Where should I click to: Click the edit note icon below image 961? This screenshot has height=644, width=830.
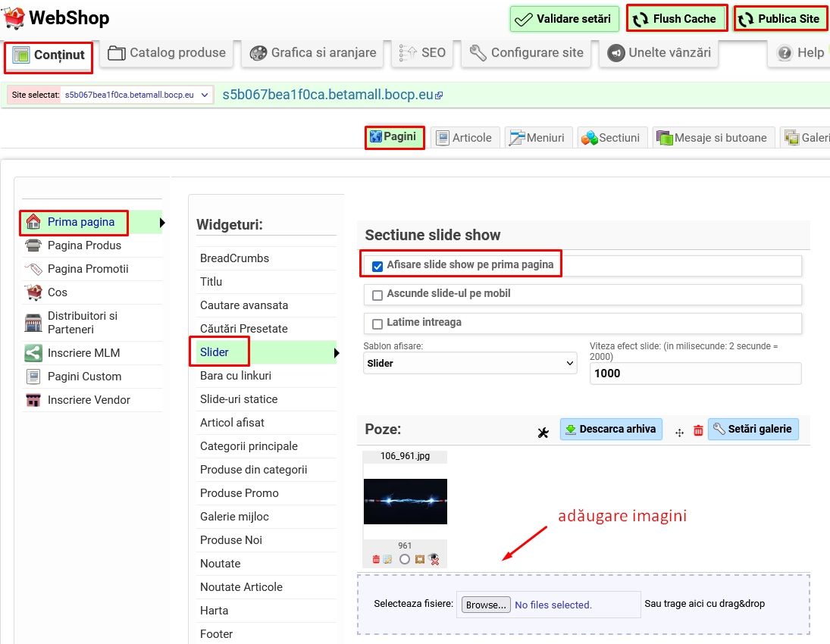point(387,559)
